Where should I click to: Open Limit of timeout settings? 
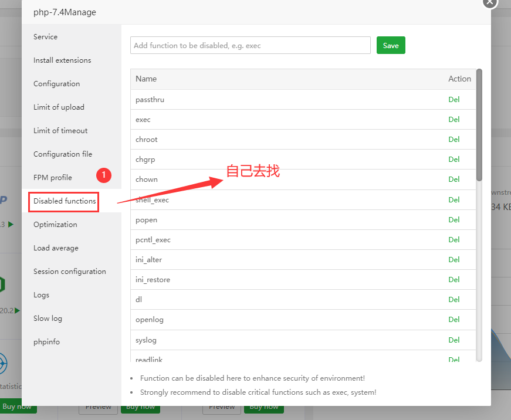[x=60, y=131]
